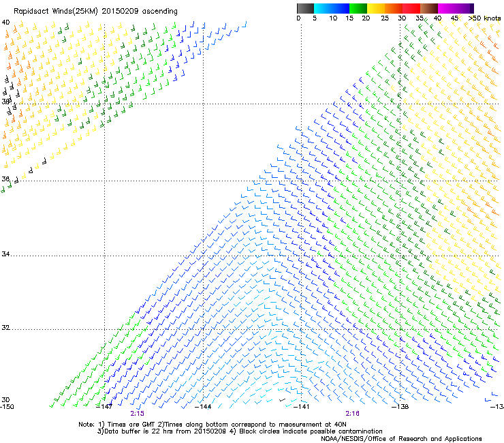Viewport: 504px width, 443px height.
Task: Click the purple time stamp '2:16'
Action: (x=352, y=414)
